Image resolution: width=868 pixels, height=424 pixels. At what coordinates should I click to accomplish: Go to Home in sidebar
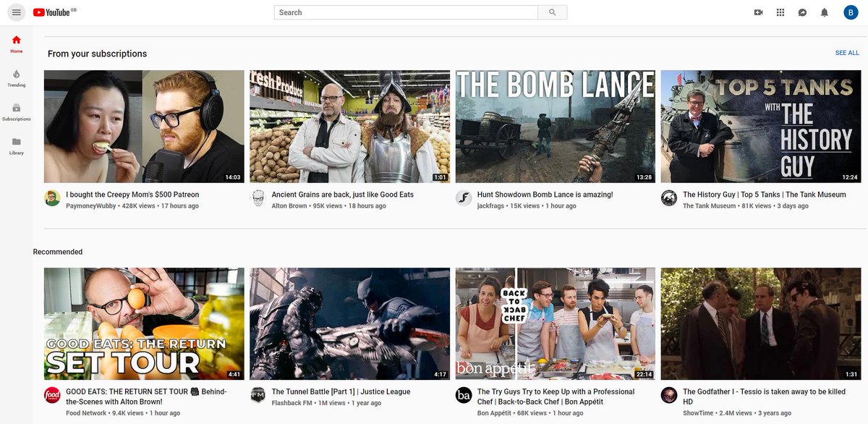[x=16, y=44]
